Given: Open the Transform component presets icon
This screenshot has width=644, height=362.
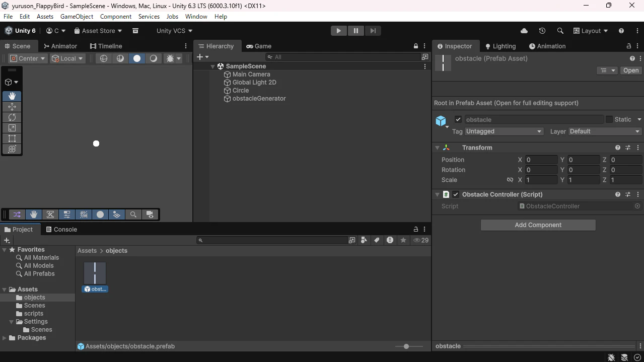Looking at the screenshot, I should click(628, 148).
